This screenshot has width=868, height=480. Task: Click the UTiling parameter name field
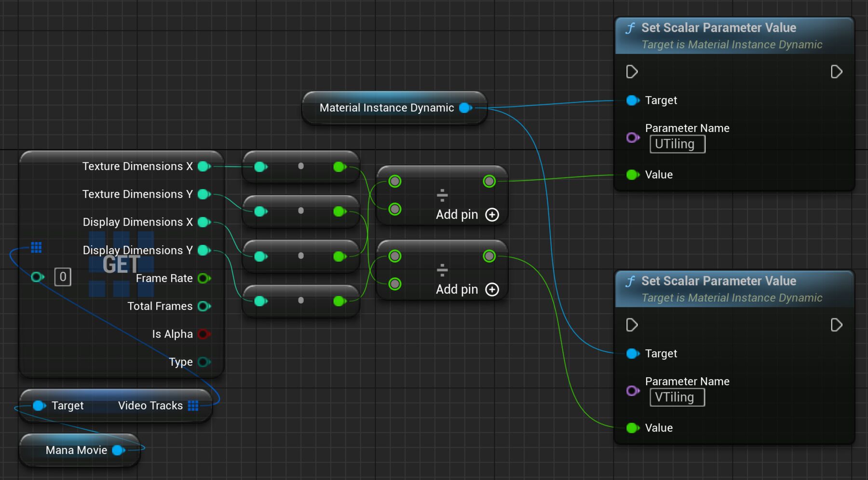(x=677, y=144)
